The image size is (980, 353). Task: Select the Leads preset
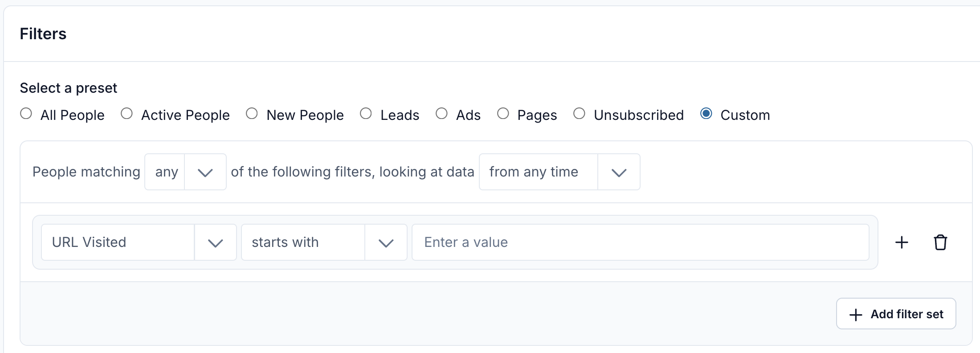coord(366,114)
